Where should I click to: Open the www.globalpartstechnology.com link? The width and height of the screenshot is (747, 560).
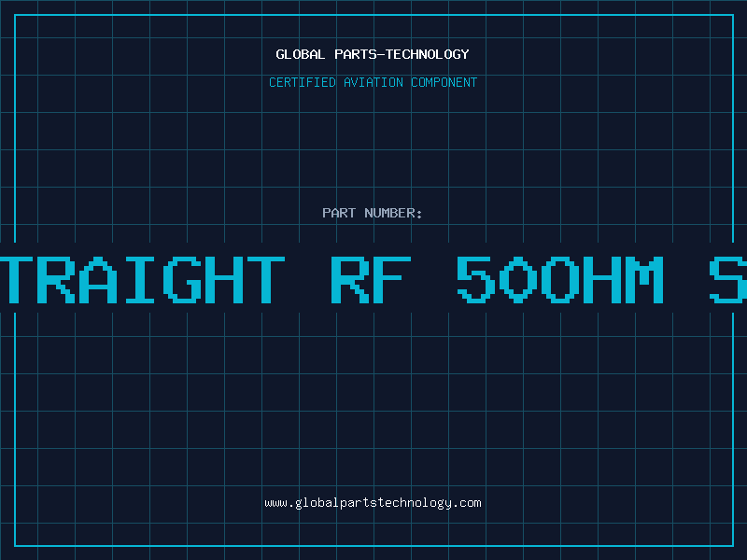tap(373, 503)
